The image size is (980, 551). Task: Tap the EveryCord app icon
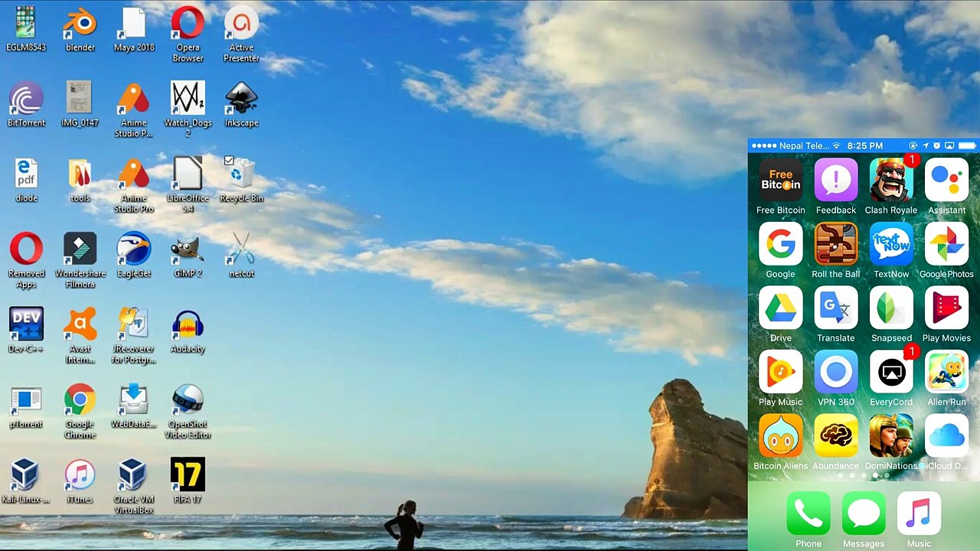891,373
